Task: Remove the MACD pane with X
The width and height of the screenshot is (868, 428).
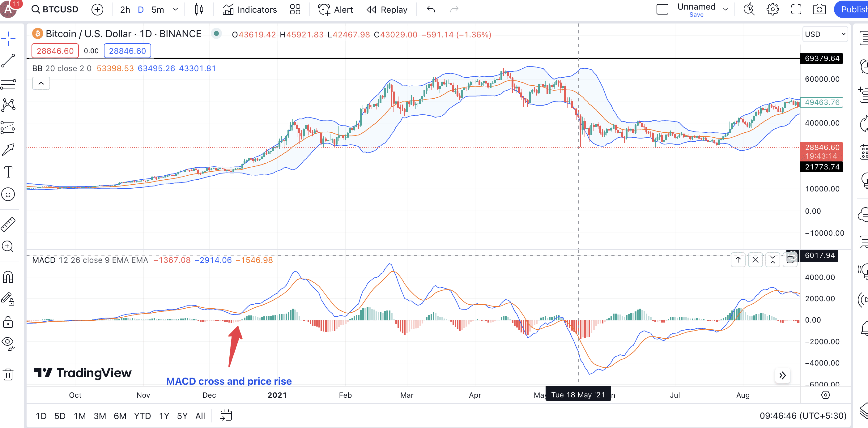Action: [x=755, y=260]
